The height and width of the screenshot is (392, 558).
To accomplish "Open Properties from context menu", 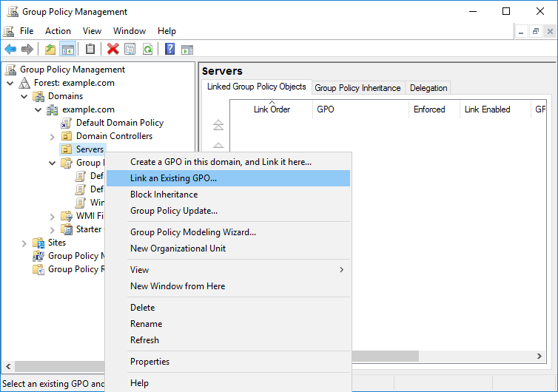I will point(228,362).
